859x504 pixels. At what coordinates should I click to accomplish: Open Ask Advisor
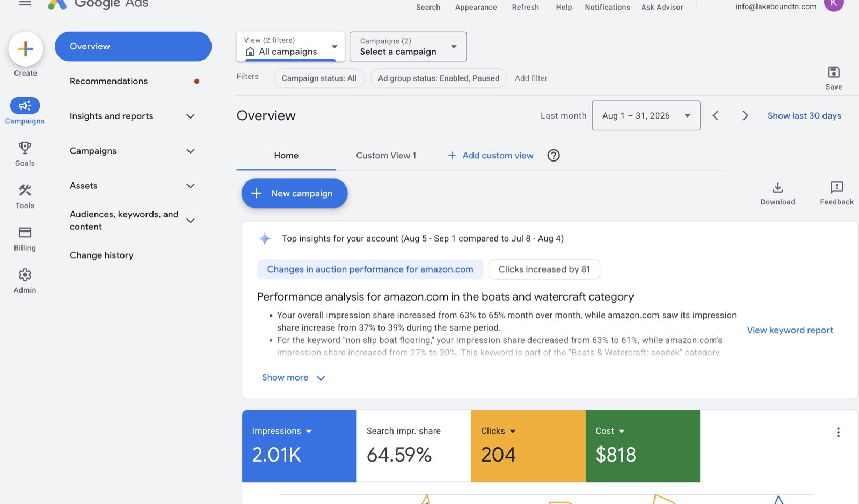pos(662,7)
